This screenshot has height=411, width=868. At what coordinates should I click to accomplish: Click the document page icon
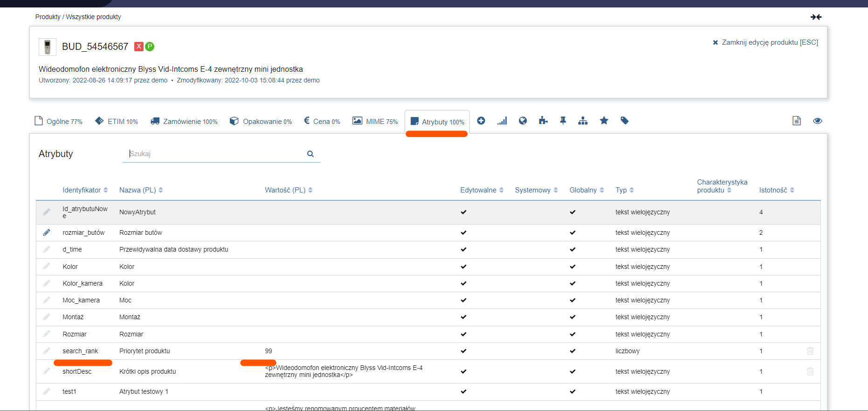(797, 121)
